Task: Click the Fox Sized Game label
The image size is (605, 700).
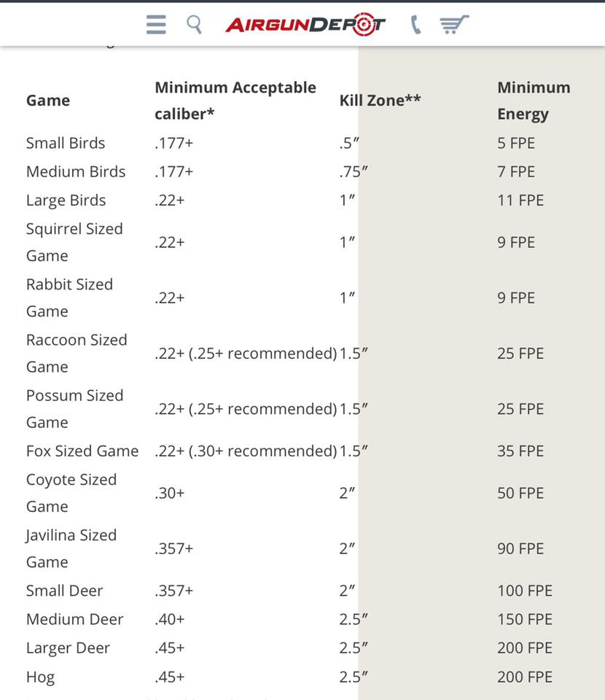Action: [82, 451]
